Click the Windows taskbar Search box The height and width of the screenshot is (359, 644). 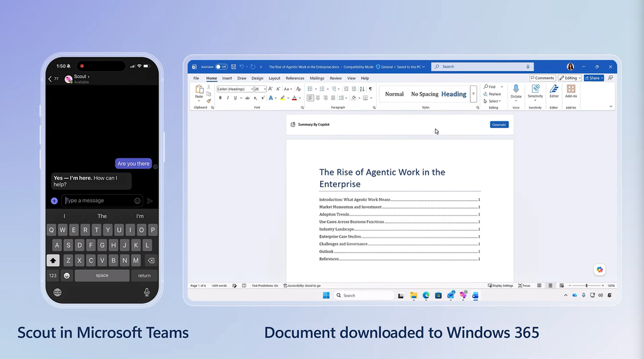click(365, 295)
